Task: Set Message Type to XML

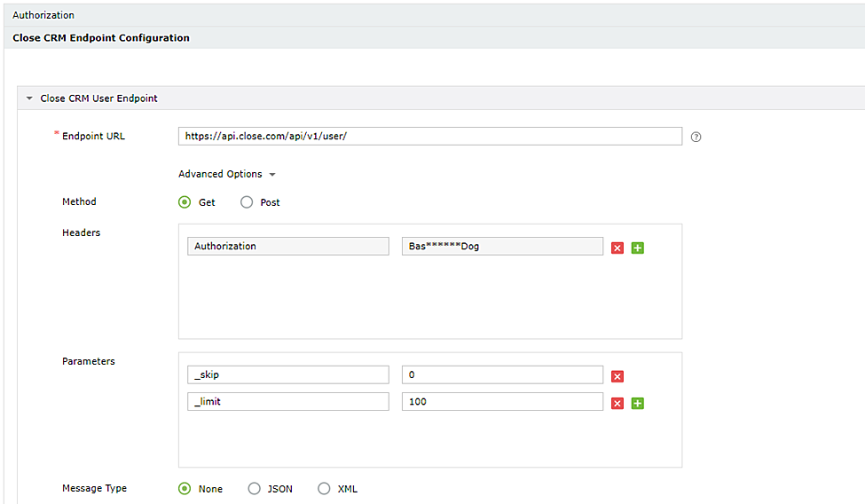Action: point(324,489)
